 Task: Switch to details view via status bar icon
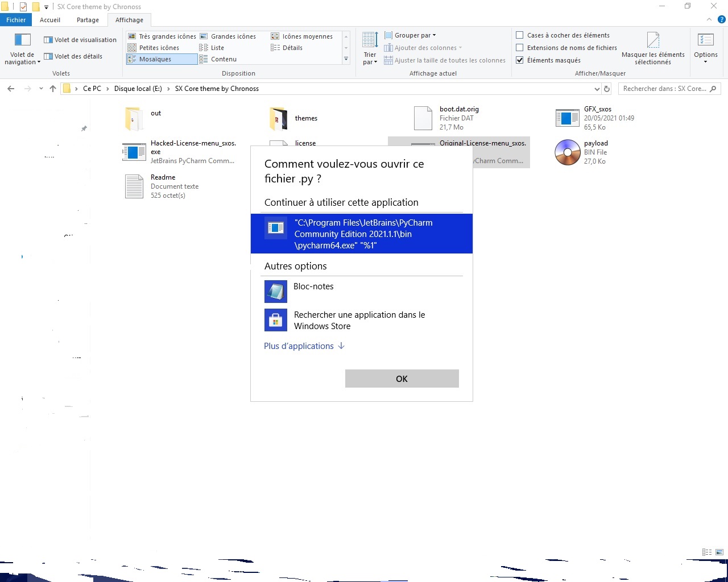[707, 552]
